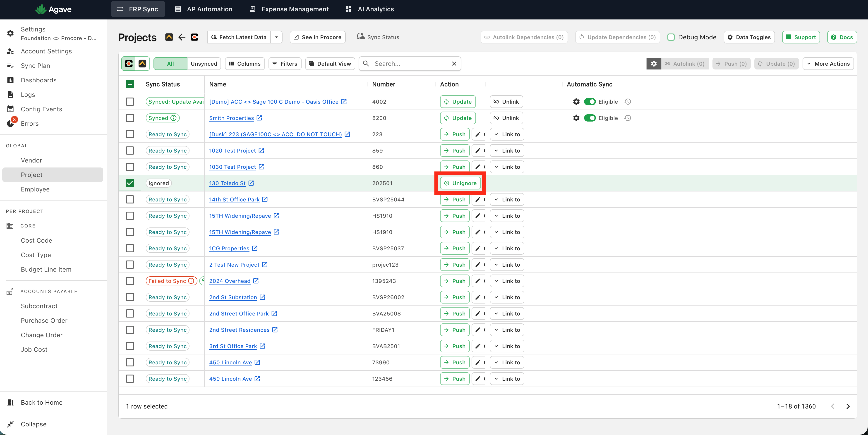Check the 14th St Office Park row checkbox
The image size is (868, 435).
pos(130,199)
